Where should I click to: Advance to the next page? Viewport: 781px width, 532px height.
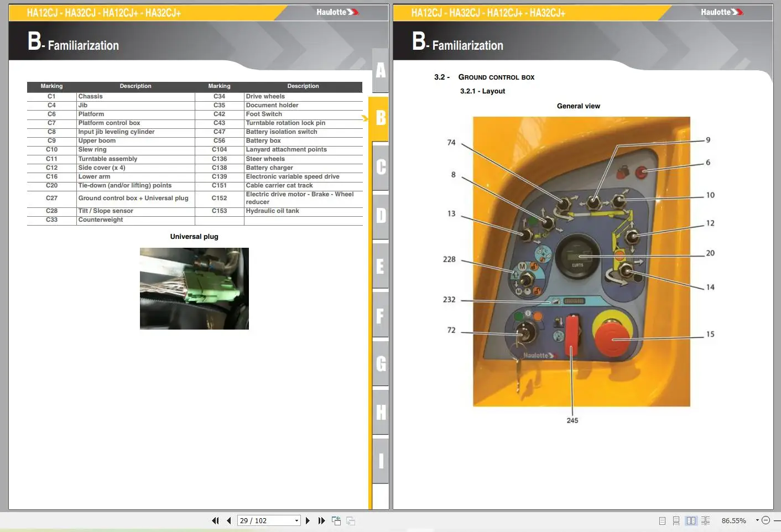pos(308,520)
